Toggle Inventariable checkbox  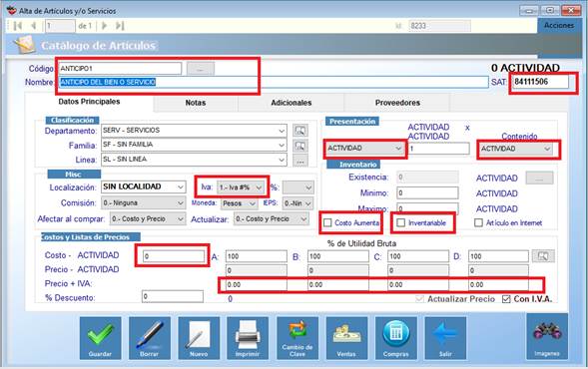[x=401, y=223]
